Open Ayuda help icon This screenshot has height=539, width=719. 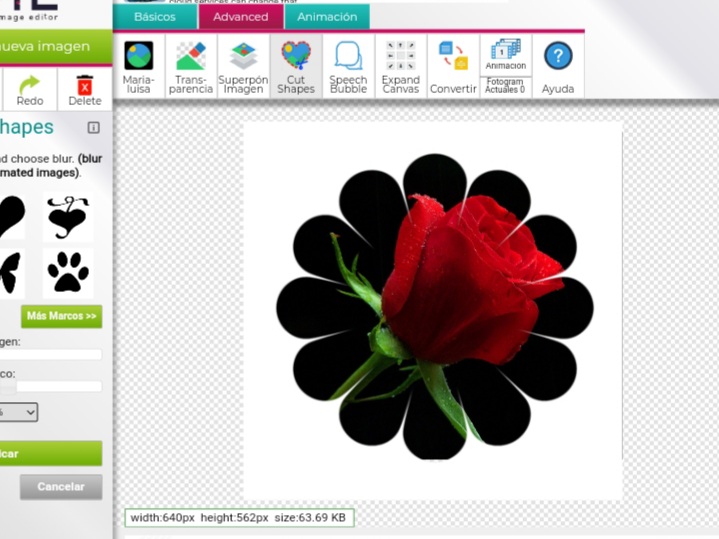pyautogui.click(x=558, y=66)
